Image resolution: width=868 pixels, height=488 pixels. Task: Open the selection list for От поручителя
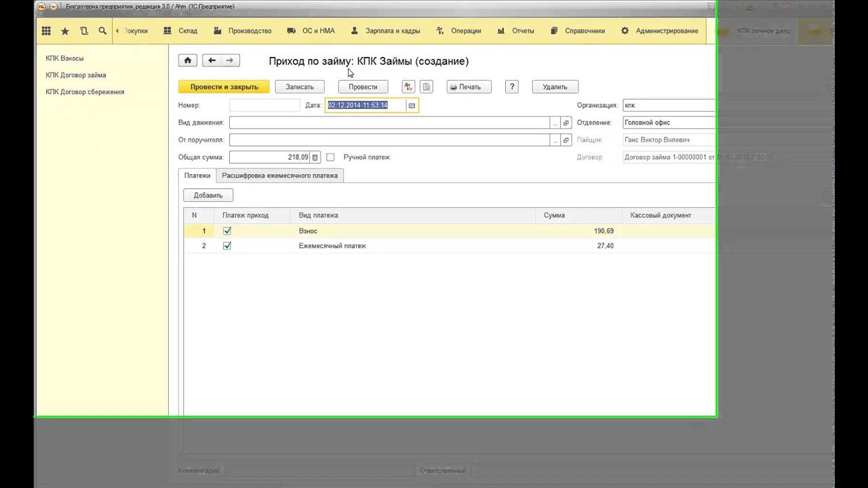[x=555, y=140]
